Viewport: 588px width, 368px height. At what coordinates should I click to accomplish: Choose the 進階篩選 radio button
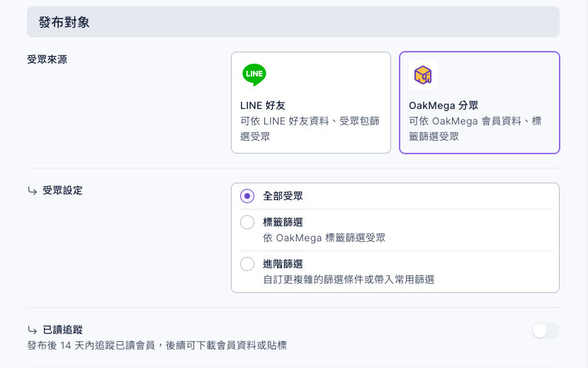tap(247, 264)
